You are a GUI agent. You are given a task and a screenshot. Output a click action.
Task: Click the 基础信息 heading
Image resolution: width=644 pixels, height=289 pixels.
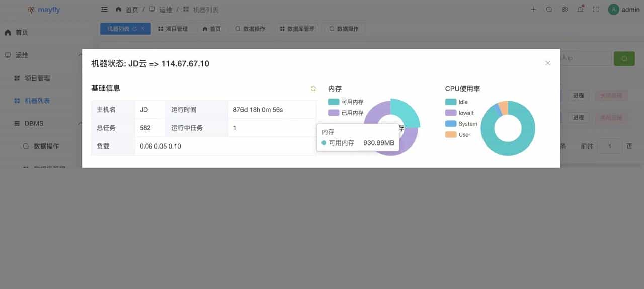tap(106, 88)
